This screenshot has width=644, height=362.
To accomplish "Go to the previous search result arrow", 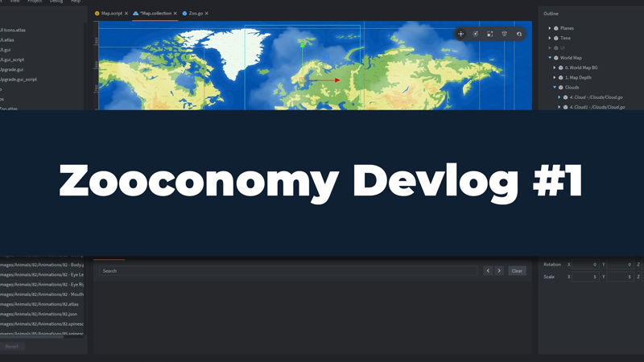I will coord(488,271).
